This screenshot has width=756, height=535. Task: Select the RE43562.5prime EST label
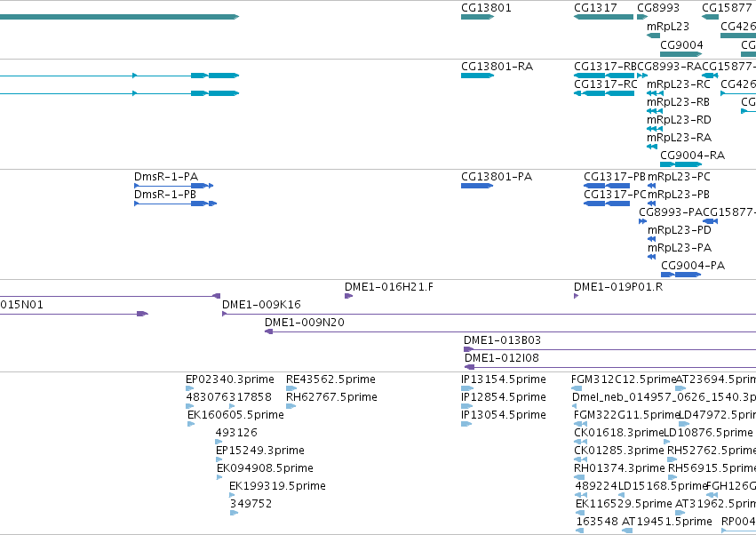pos(330,379)
